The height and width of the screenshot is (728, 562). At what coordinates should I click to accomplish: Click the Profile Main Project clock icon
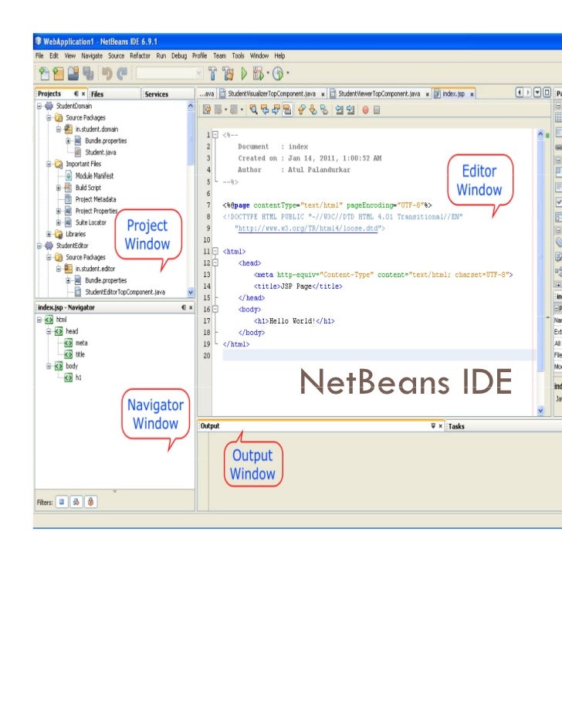pyautogui.click(x=278, y=73)
